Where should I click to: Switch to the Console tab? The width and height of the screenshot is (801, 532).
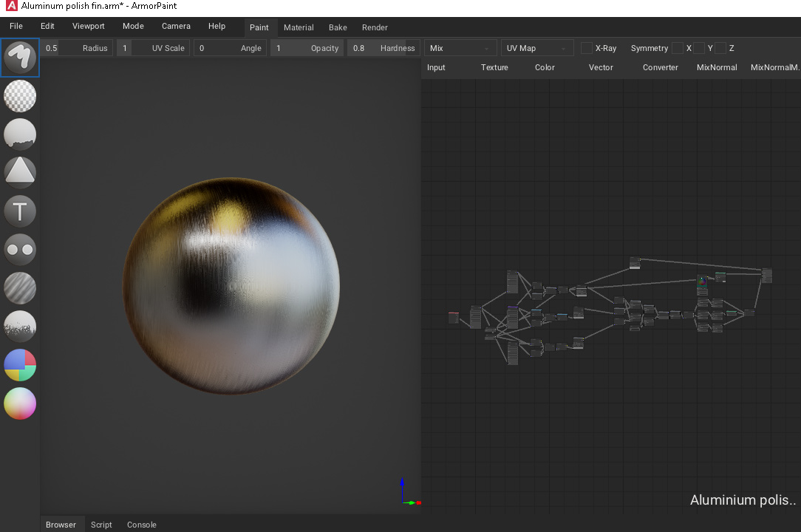(x=141, y=525)
